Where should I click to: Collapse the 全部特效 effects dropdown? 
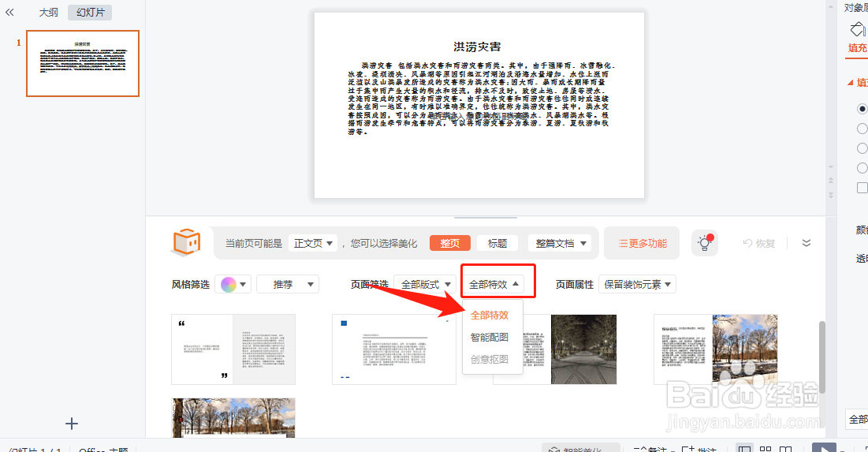(494, 284)
